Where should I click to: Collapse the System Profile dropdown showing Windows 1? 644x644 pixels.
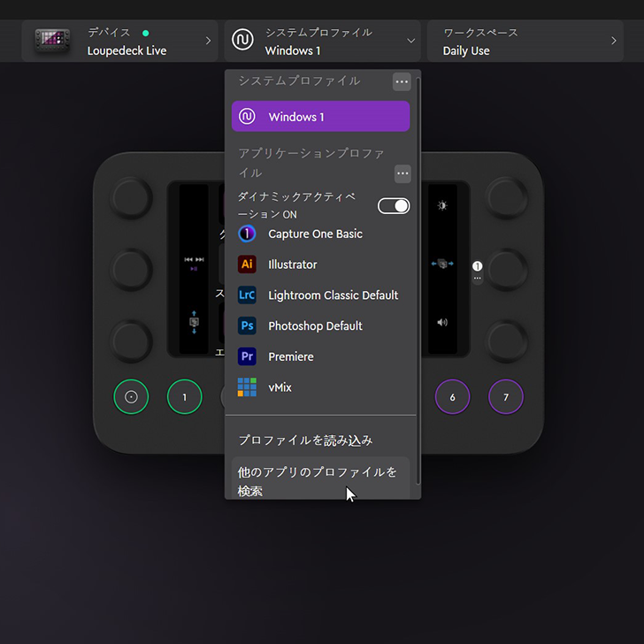point(410,41)
